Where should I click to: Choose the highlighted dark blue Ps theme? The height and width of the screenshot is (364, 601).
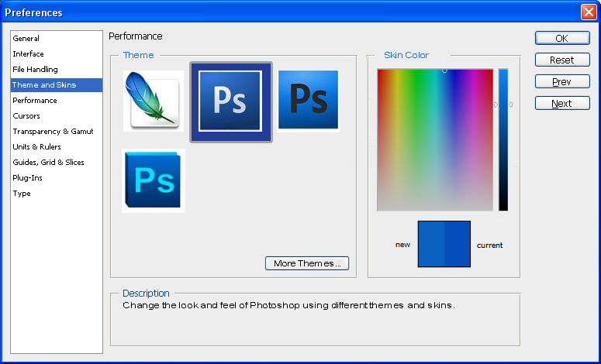pos(231,102)
